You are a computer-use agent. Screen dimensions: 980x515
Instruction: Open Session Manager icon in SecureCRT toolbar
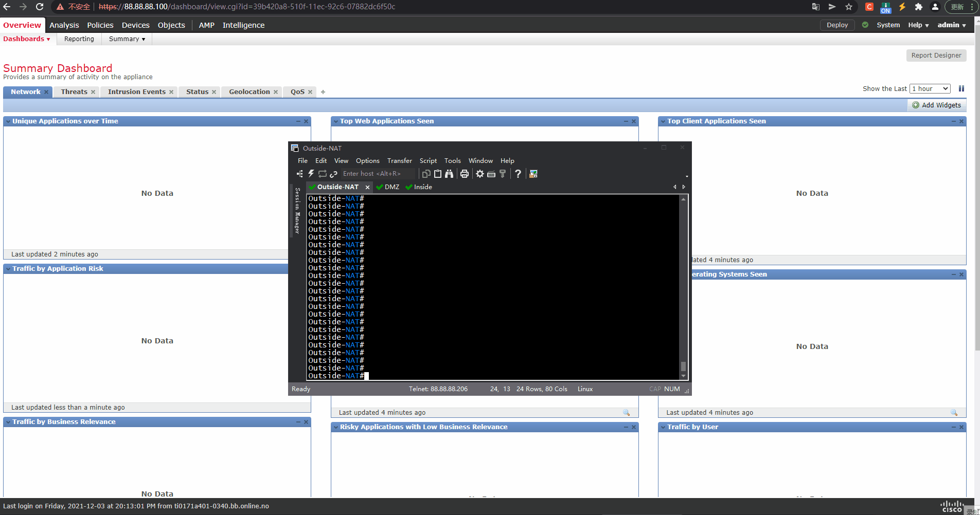click(299, 174)
